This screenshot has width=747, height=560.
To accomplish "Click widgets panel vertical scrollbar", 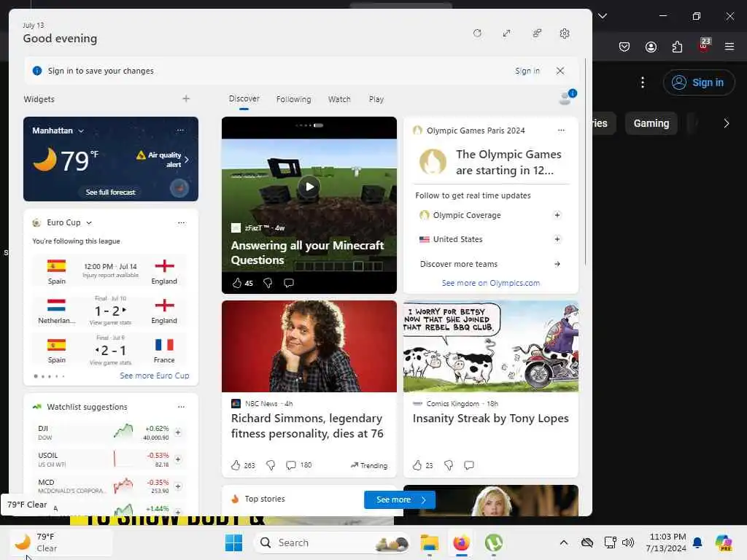I will [585, 162].
